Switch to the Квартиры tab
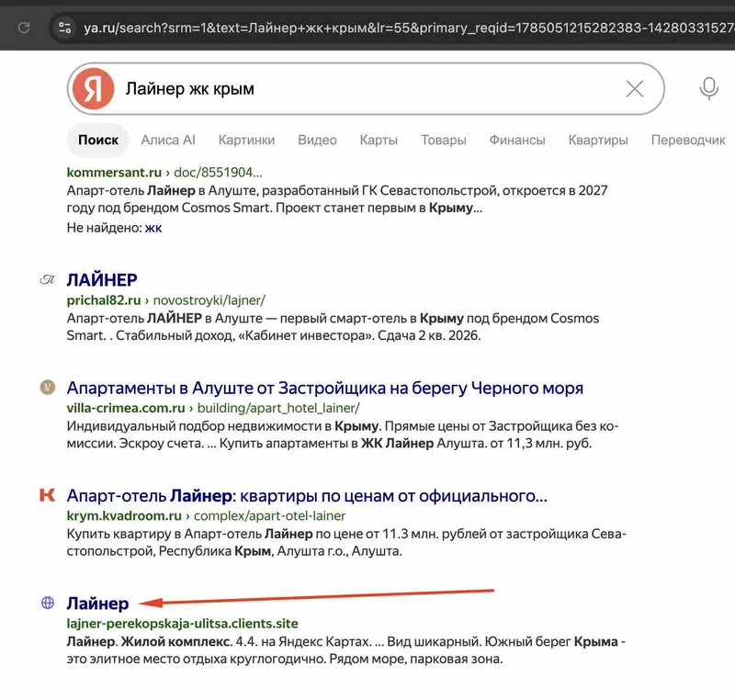The image size is (735, 700). pyautogui.click(x=598, y=141)
